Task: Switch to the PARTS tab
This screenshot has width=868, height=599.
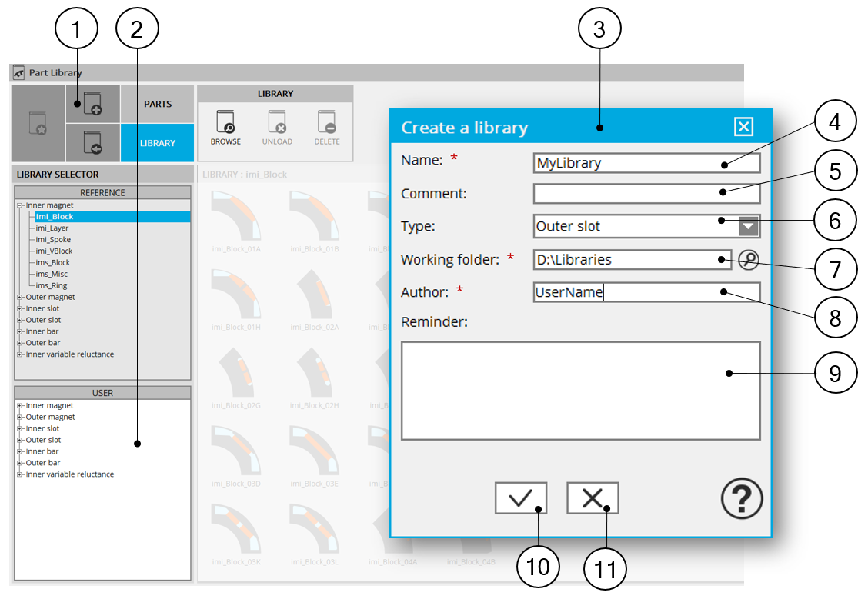Action: click(x=158, y=104)
